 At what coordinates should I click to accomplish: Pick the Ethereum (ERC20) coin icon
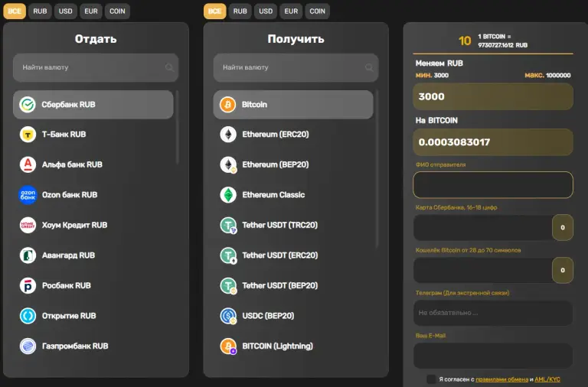pos(228,135)
